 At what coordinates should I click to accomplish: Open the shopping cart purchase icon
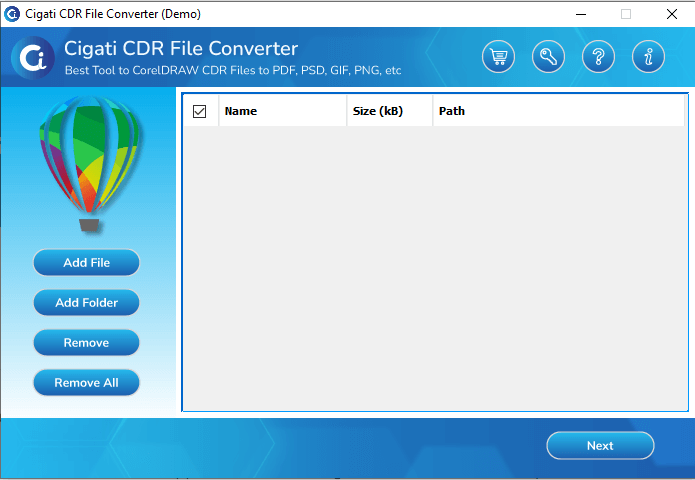pos(498,57)
